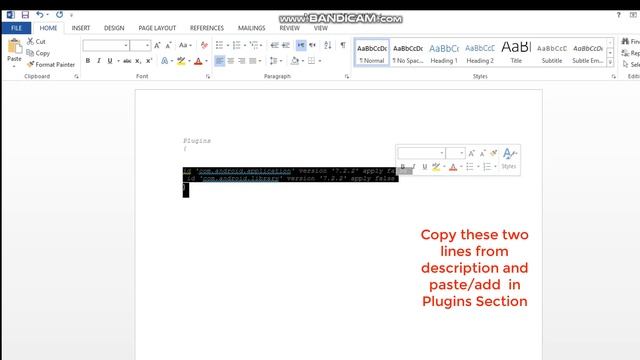Toggle italic formatting in Font group
Screen dimensions: 640x360
[99, 61]
